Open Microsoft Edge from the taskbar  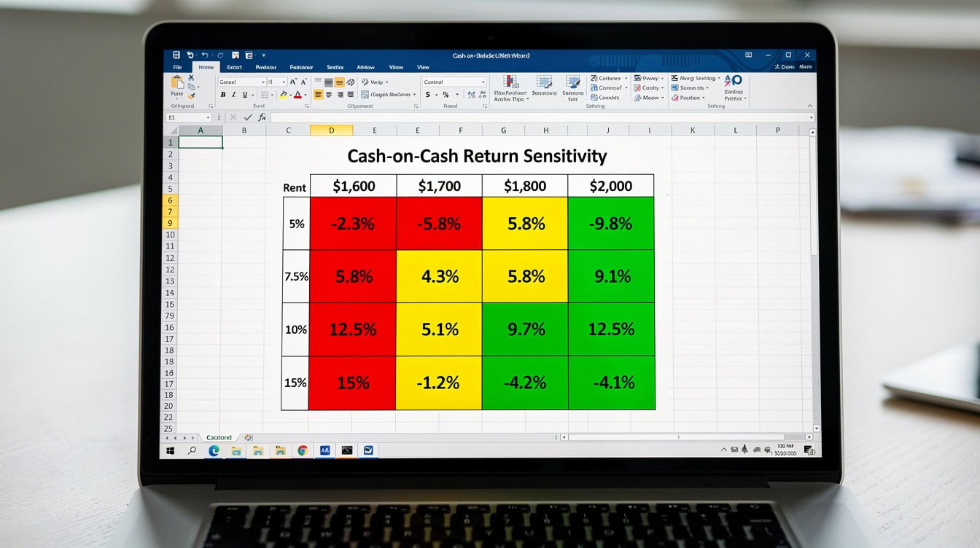pos(214,451)
